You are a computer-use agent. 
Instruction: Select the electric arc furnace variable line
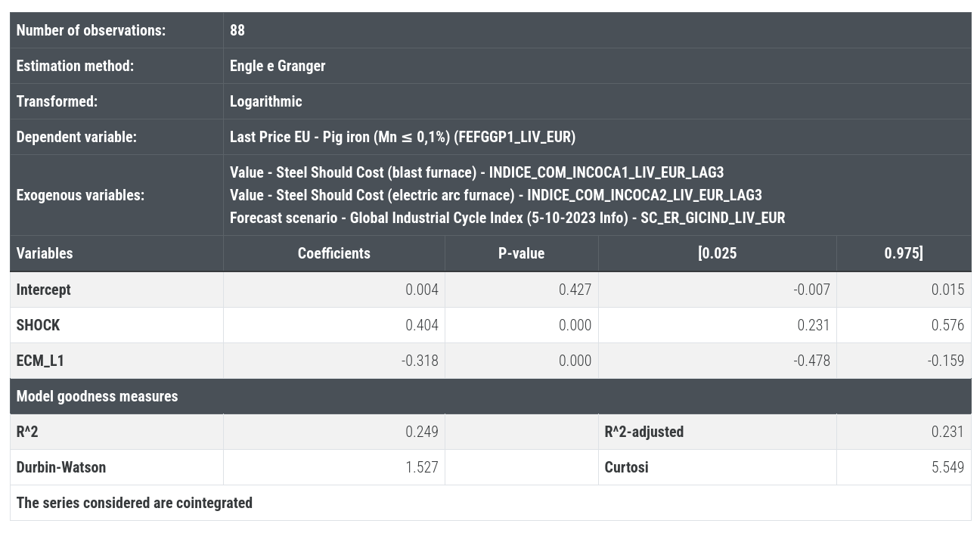tap(495, 195)
